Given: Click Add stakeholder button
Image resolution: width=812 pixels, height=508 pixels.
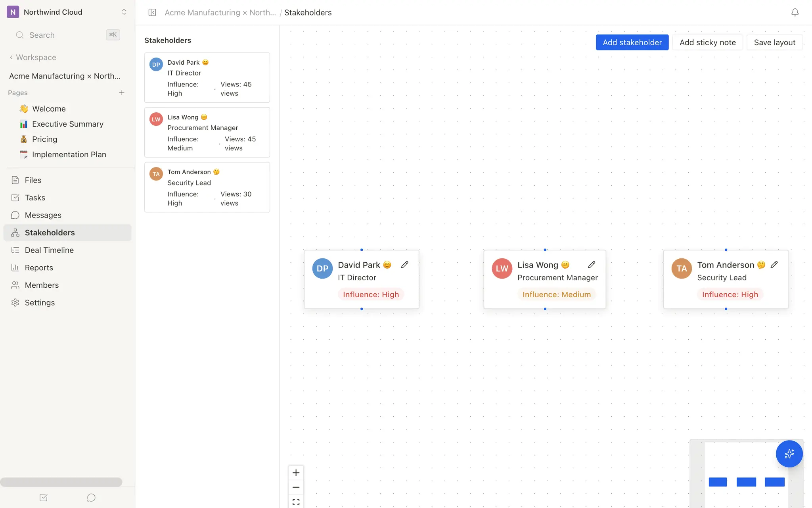Looking at the screenshot, I should tap(632, 42).
